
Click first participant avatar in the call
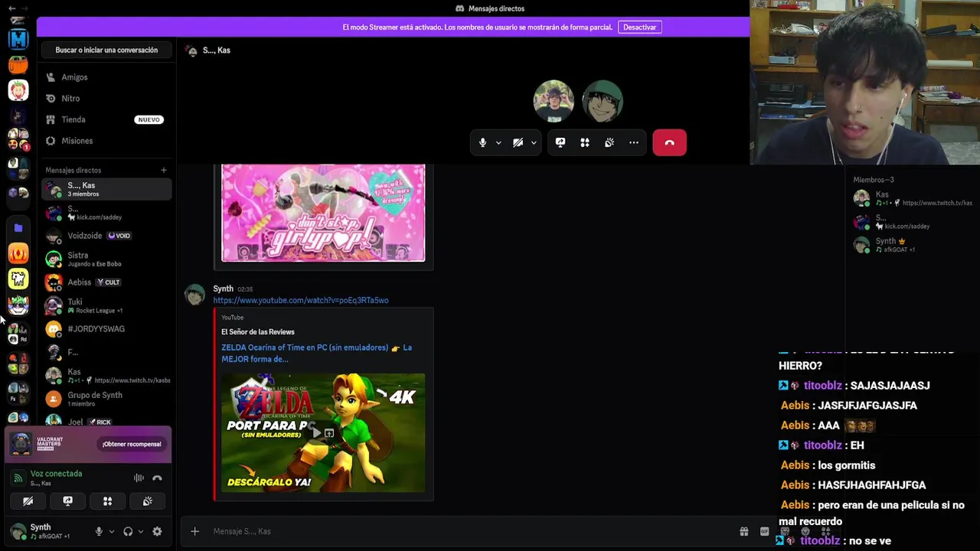[554, 101]
